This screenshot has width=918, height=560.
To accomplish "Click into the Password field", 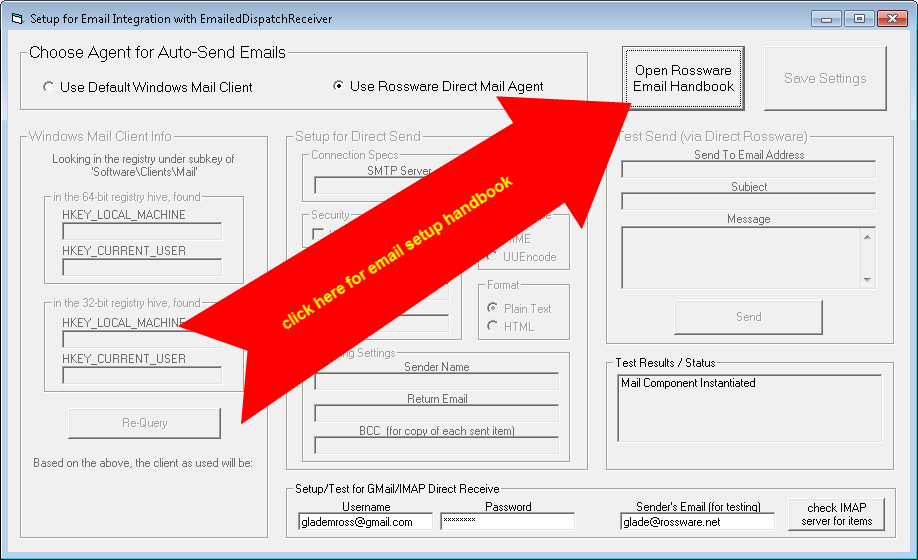I will (x=507, y=522).
